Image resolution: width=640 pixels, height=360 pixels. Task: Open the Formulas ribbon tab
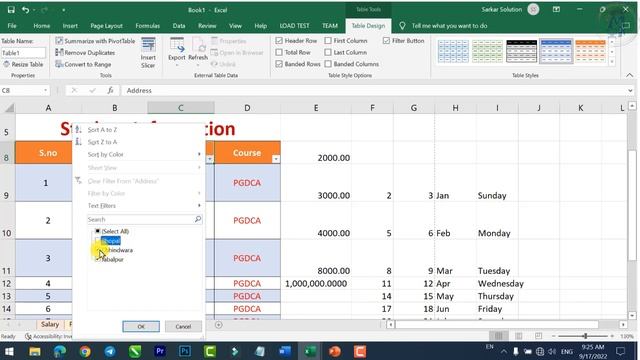(x=147, y=26)
